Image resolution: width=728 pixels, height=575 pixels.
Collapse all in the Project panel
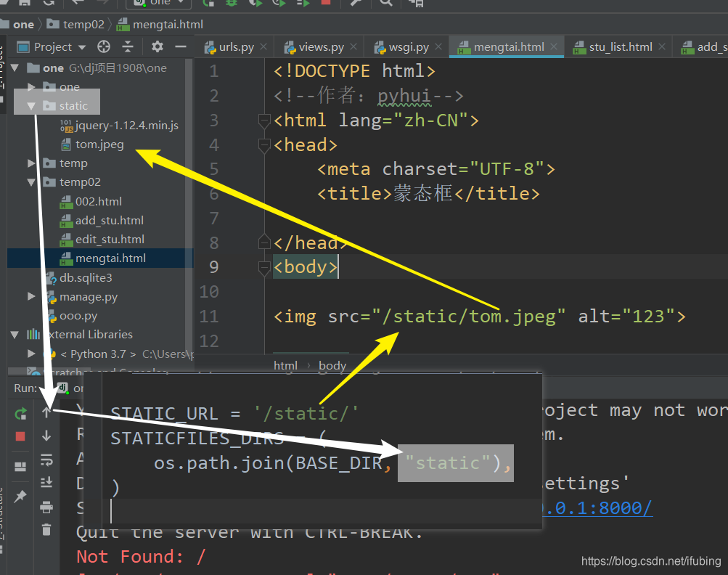pyautogui.click(x=128, y=47)
